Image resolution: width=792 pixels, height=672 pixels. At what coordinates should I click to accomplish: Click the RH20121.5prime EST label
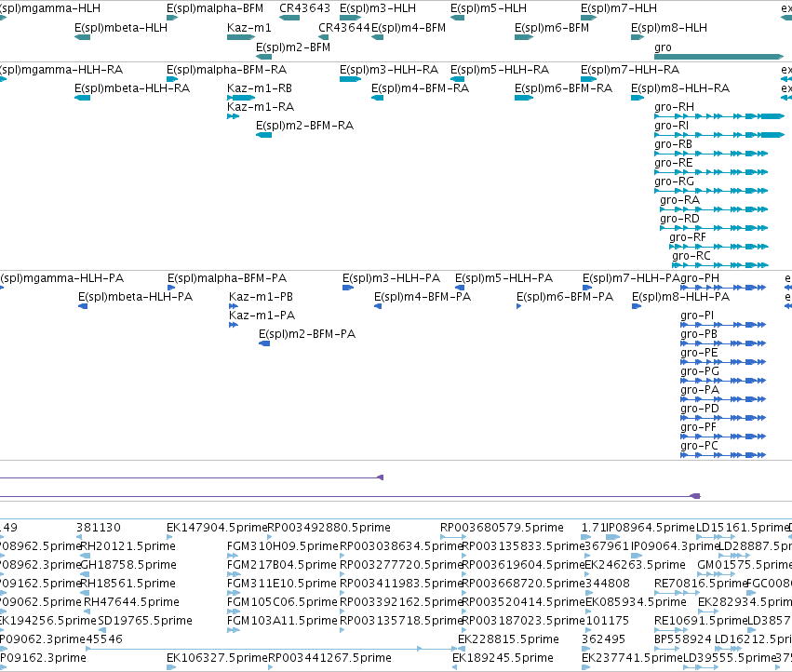tap(128, 546)
